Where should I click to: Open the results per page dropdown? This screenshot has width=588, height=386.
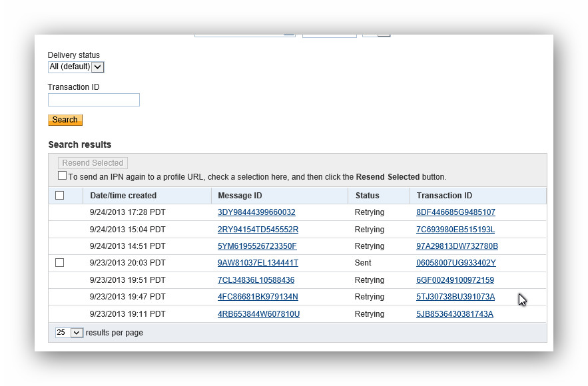click(69, 333)
